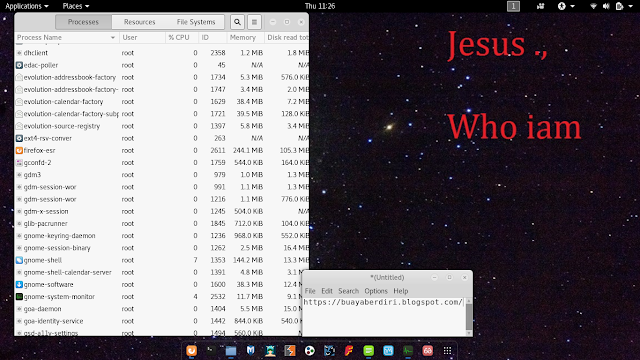Open the Places menu
The image size is (640, 360).
76,6
